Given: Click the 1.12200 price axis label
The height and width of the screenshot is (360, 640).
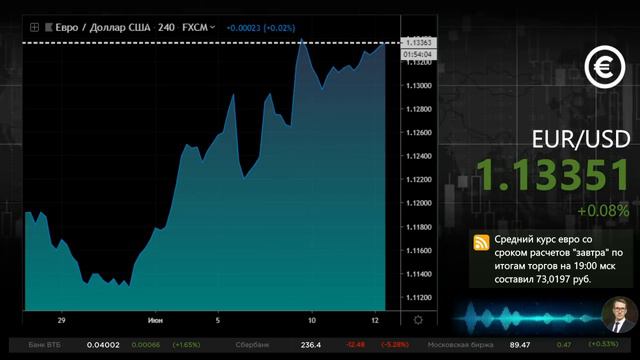Looking at the screenshot, I should pos(419,180).
